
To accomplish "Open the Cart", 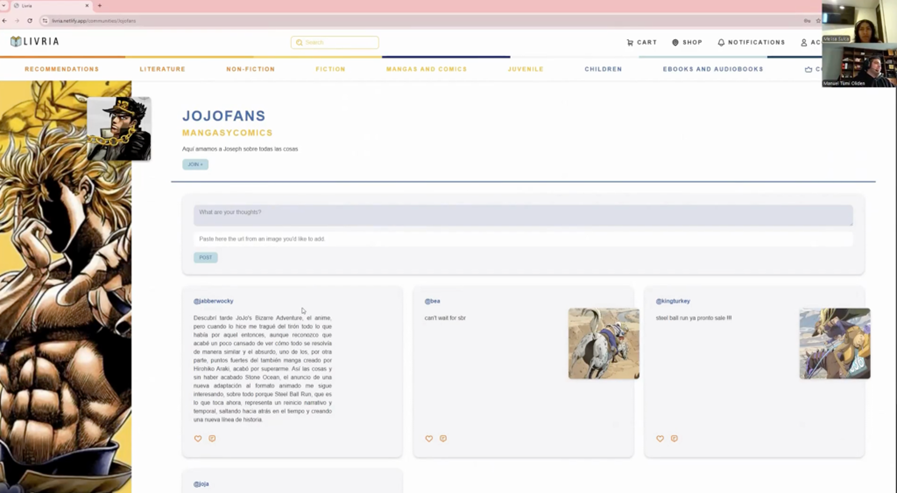I will click(x=641, y=42).
